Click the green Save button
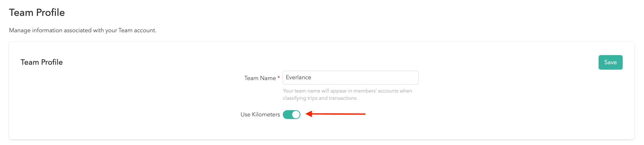Screen dimensions: 644x145 tap(610, 62)
